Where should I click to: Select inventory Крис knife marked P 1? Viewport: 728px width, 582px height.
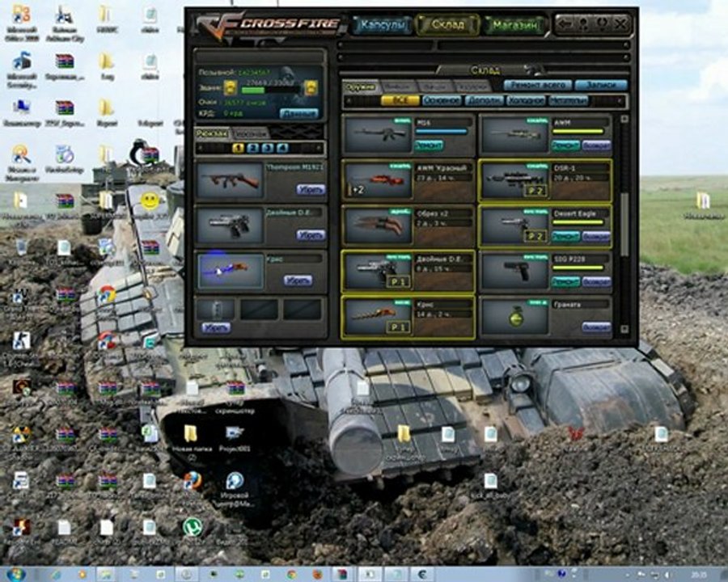[x=379, y=317]
